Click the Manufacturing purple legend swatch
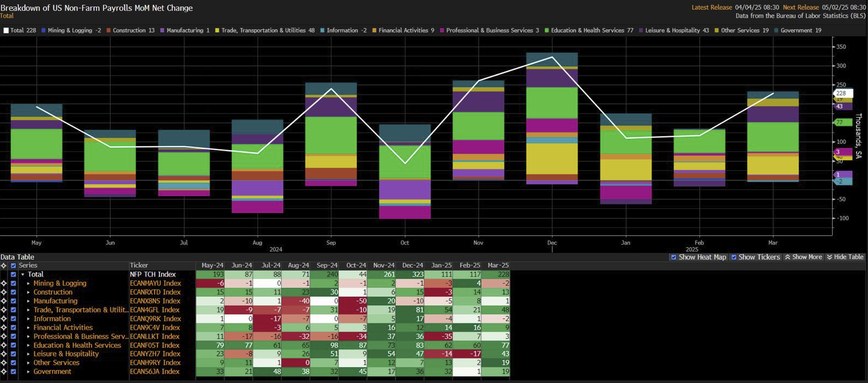Viewport: 868px width, 383px height. (162, 31)
